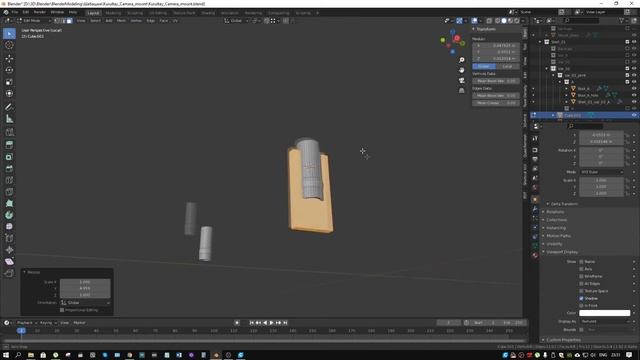Screen dimensions: 640x360
Task: Check the Axis show checkbox
Action: coord(581,269)
